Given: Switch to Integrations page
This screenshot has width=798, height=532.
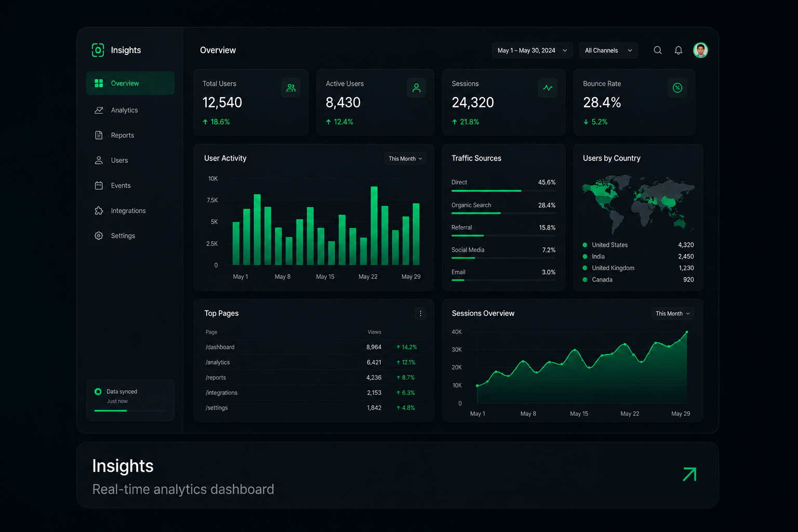Looking at the screenshot, I should coord(130,210).
